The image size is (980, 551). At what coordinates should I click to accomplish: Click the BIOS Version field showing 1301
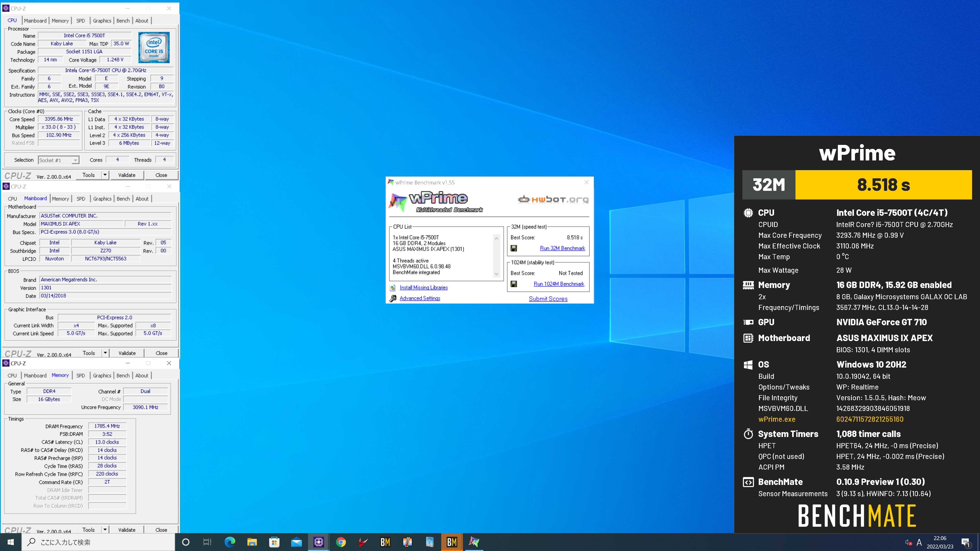[x=105, y=288]
